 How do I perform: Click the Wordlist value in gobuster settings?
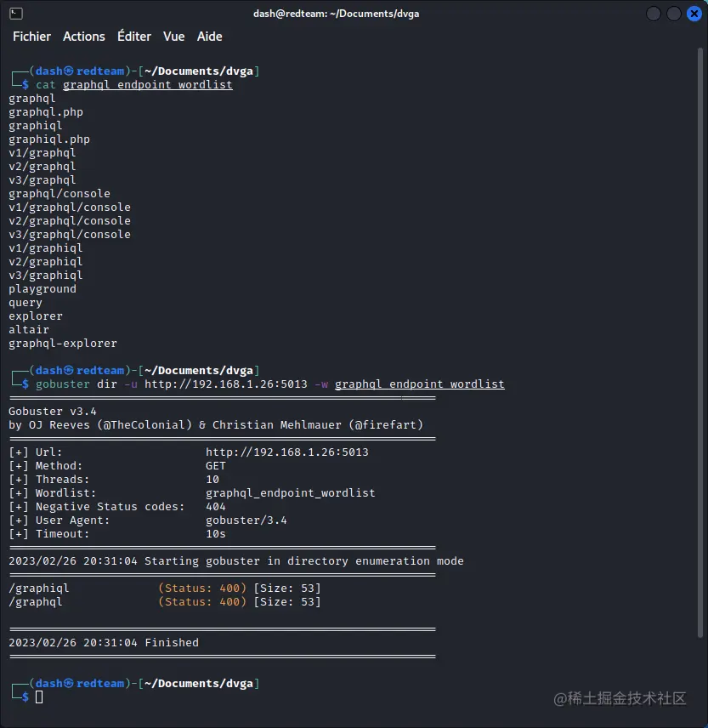(x=291, y=493)
